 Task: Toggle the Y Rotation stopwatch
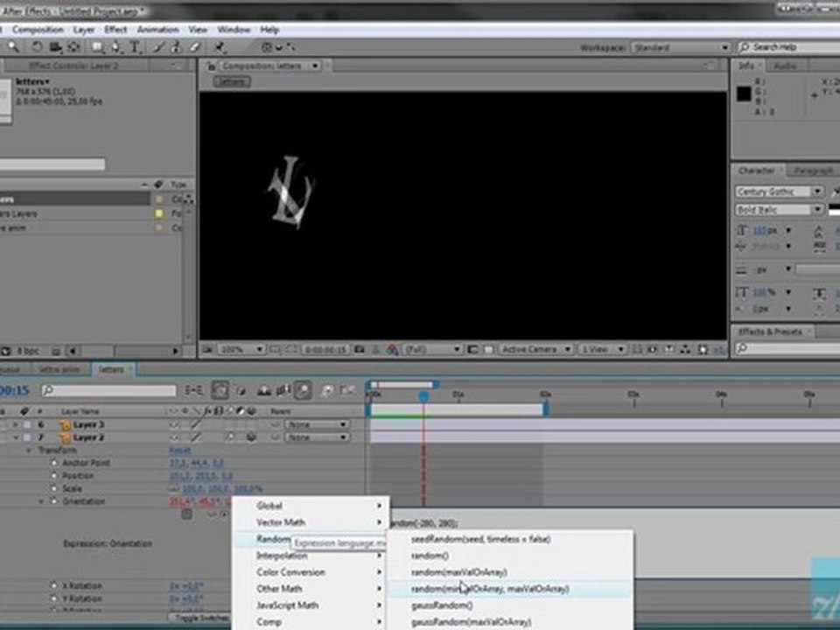[x=53, y=598]
